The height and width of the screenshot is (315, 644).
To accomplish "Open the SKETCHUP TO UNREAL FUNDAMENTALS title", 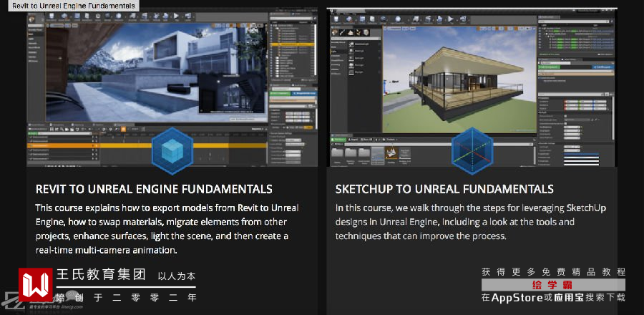I will [x=444, y=189].
